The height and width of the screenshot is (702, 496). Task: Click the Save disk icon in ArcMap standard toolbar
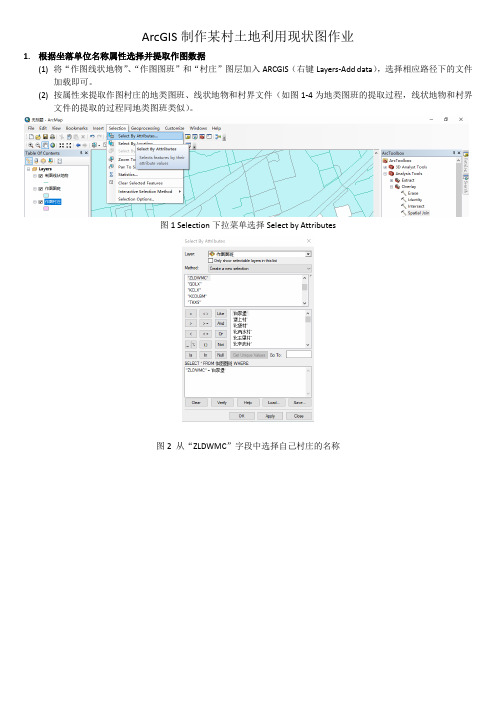click(x=45, y=137)
